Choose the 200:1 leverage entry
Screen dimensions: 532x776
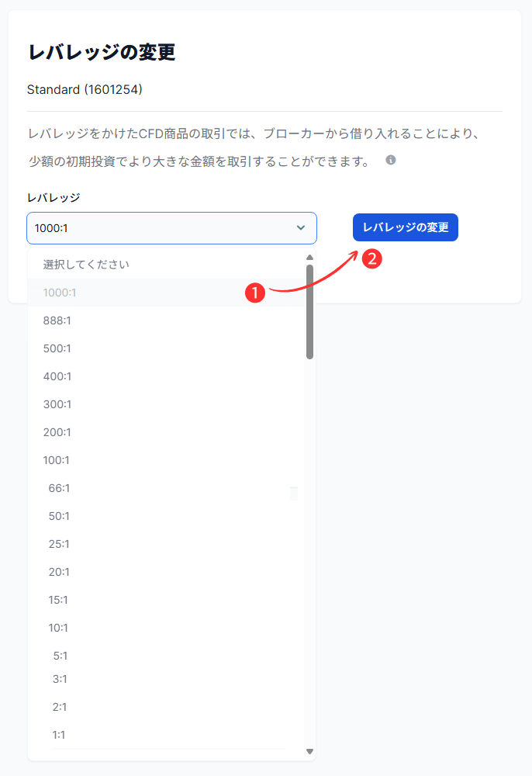[x=57, y=432]
